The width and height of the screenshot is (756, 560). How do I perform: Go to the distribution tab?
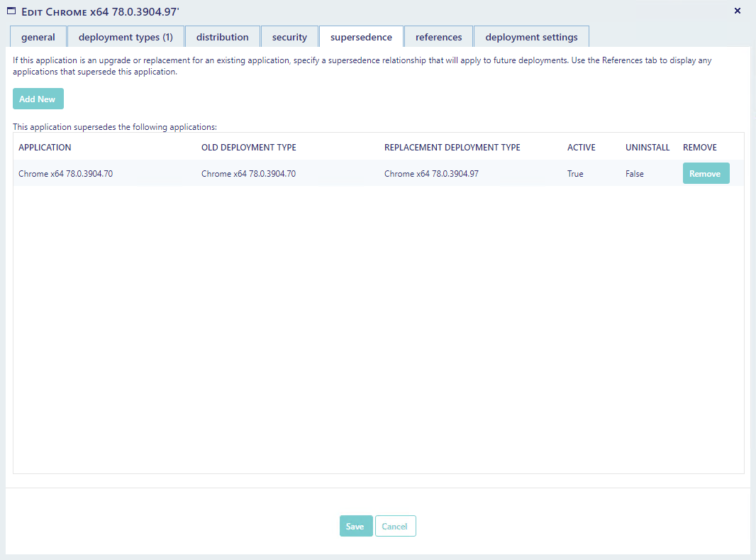click(223, 37)
